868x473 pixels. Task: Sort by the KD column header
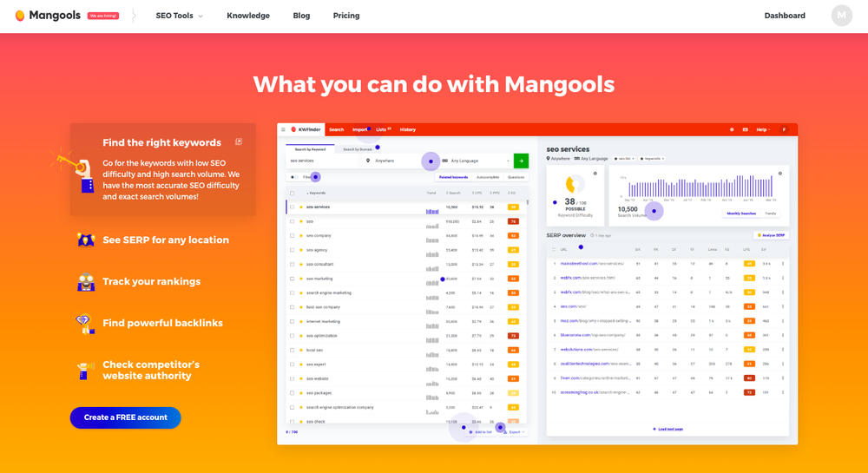pyautogui.click(x=512, y=193)
